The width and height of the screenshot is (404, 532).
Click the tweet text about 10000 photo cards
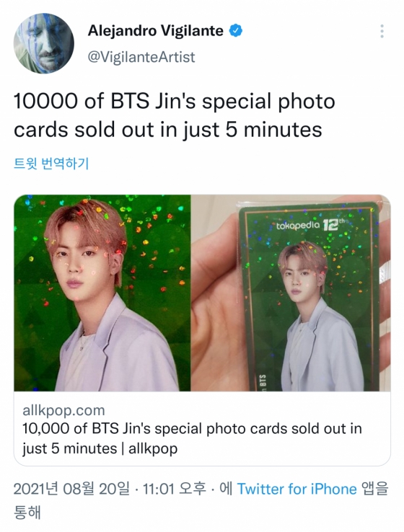point(175,115)
